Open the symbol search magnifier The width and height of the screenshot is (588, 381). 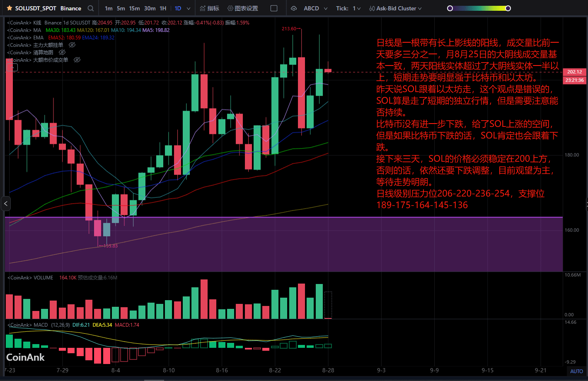coord(91,8)
